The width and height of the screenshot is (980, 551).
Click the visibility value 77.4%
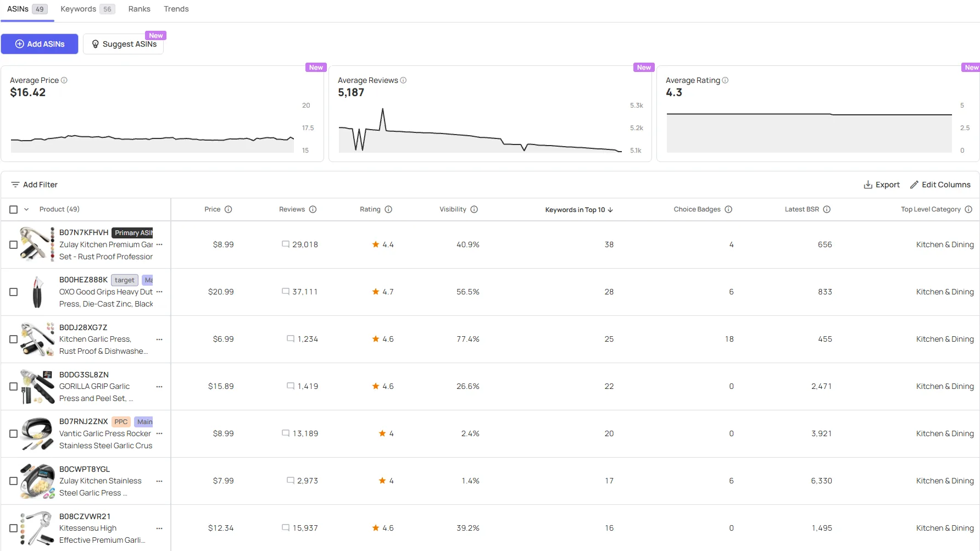[x=468, y=339]
